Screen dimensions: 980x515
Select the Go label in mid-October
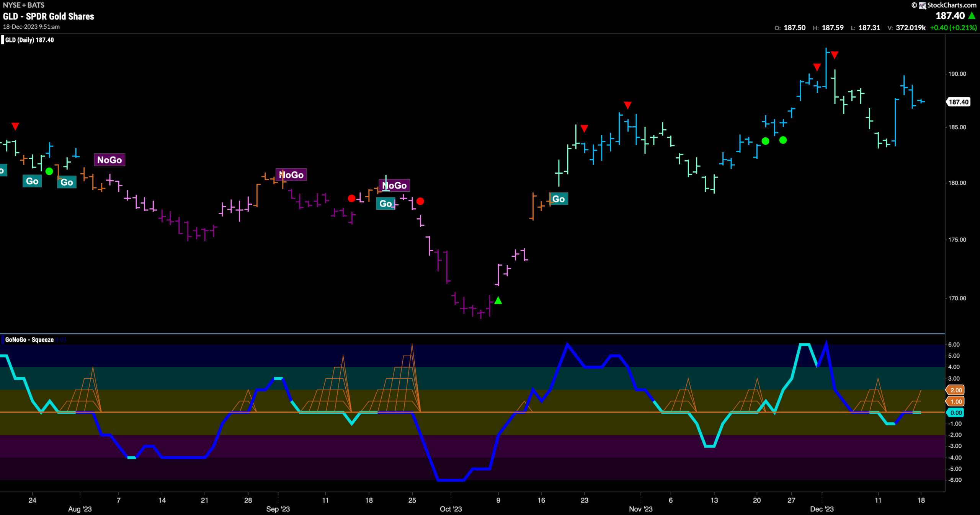[559, 199]
